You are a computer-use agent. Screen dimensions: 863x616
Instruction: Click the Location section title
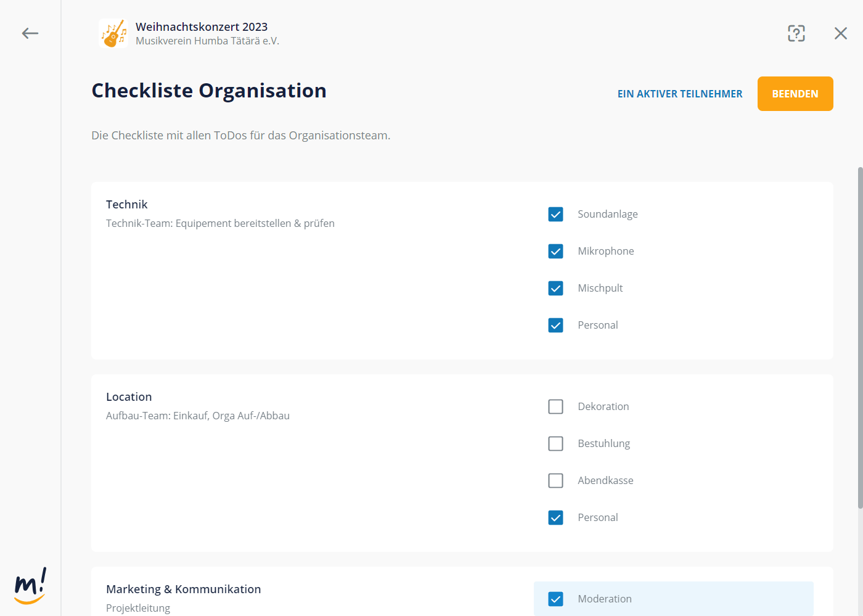point(129,396)
